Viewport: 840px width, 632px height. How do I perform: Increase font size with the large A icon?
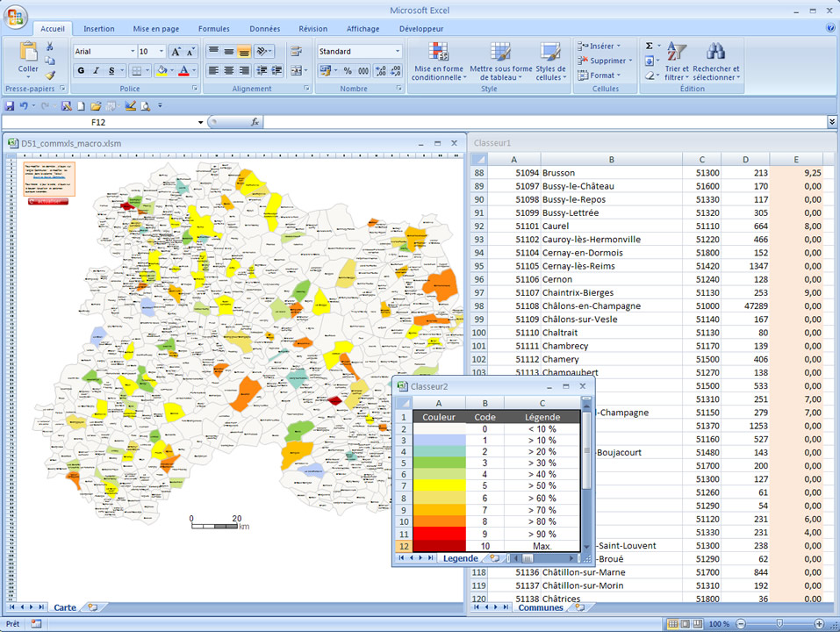coord(176,52)
